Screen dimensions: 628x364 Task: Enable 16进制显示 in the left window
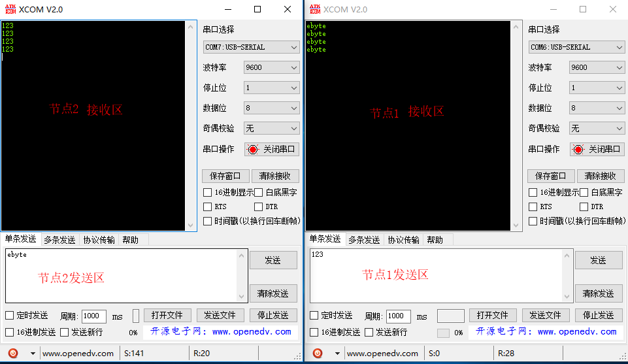coord(208,193)
